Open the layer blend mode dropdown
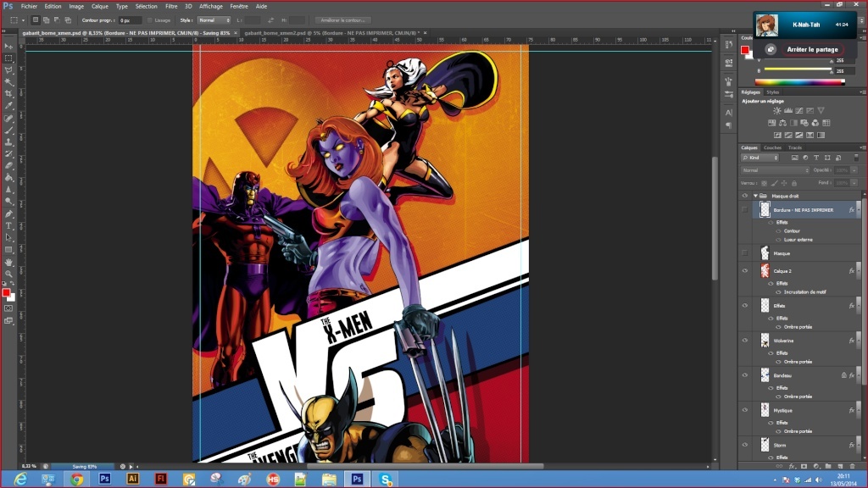The width and height of the screenshot is (868, 488). pos(775,170)
